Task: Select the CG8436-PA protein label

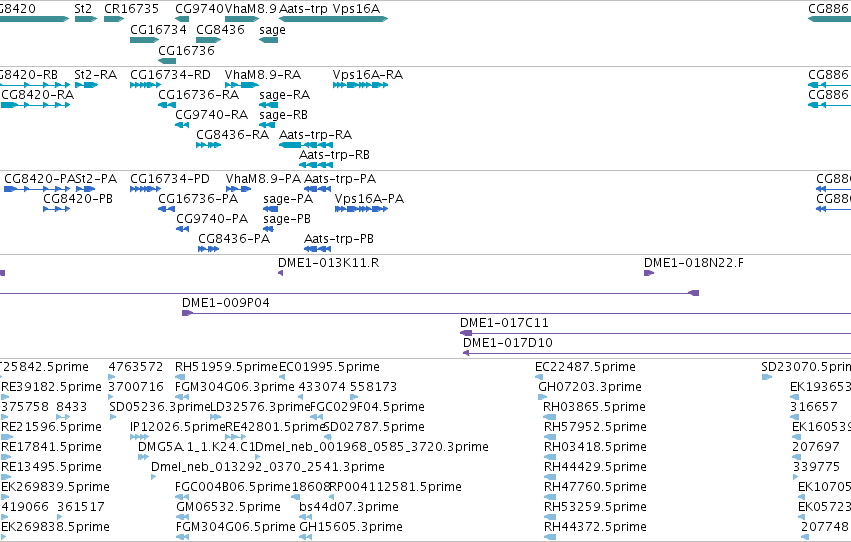Action: click(x=234, y=239)
